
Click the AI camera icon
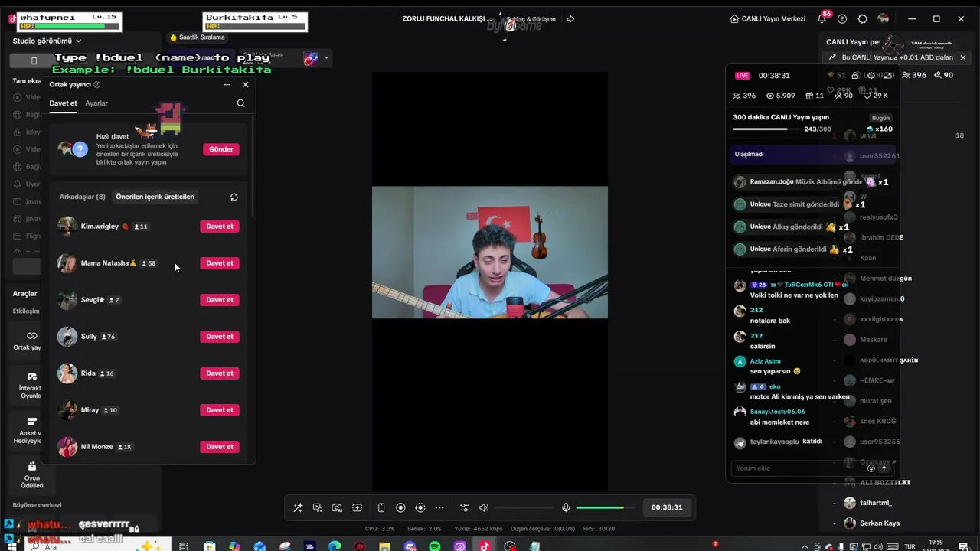337,507
